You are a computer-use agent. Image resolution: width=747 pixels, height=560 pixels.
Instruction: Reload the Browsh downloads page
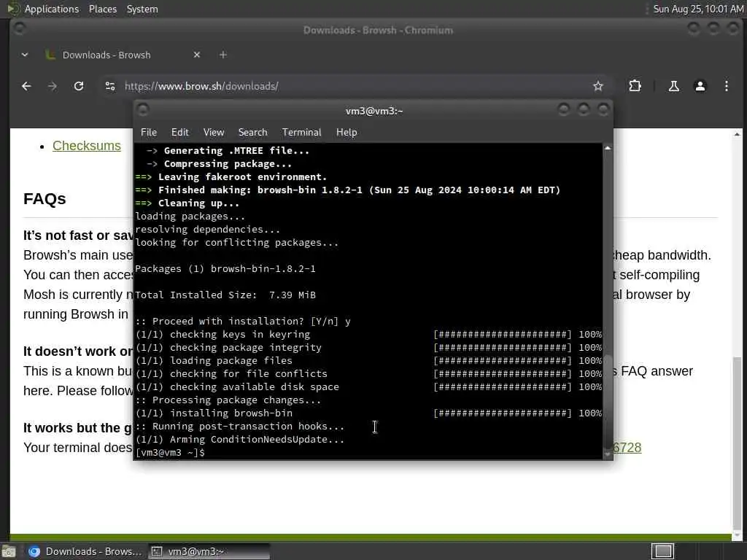pyautogui.click(x=79, y=86)
